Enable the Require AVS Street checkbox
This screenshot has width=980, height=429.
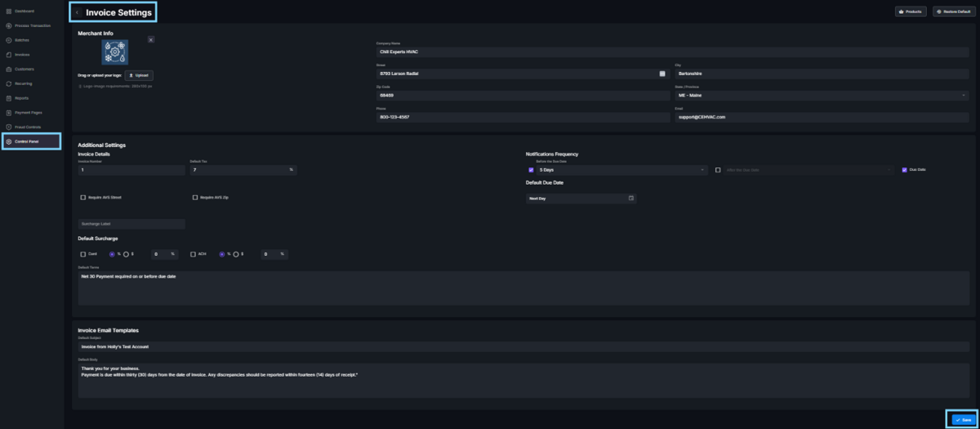tap(82, 198)
